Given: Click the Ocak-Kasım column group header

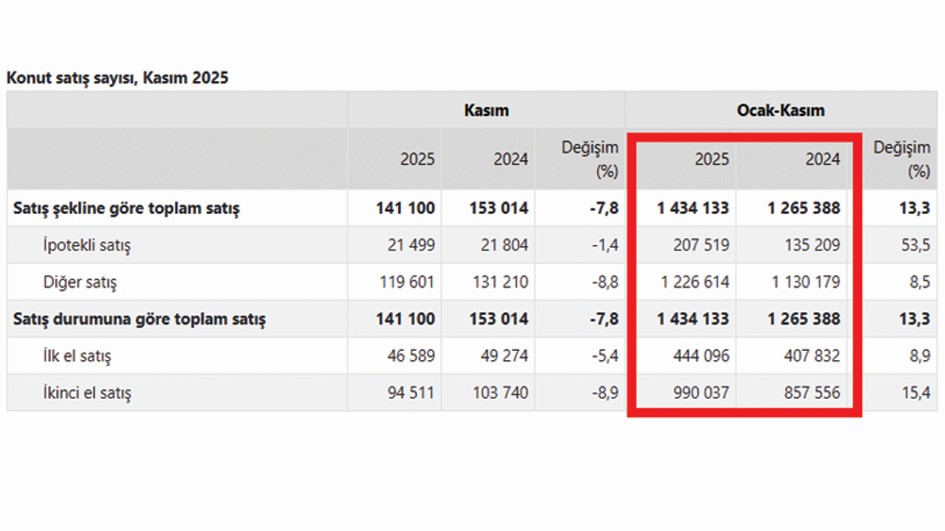Looking at the screenshot, I should 789,110.
